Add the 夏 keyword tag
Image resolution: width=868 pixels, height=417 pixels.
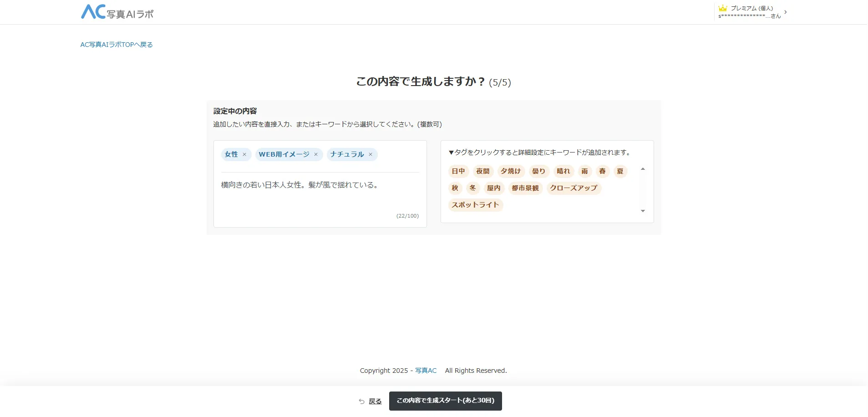pyautogui.click(x=620, y=171)
